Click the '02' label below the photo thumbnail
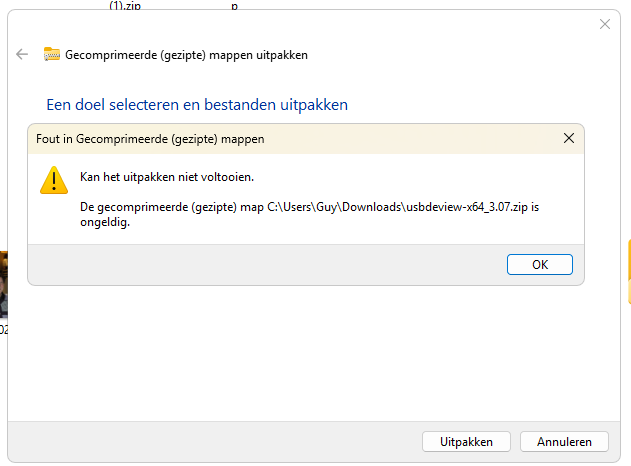Screen dimensions: 631x466 pos(4,330)
